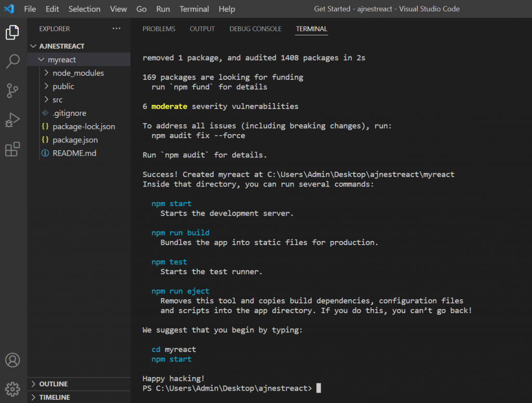Select the myreact folder row
The image size is (532, 403).
click(x=79, y=59)
